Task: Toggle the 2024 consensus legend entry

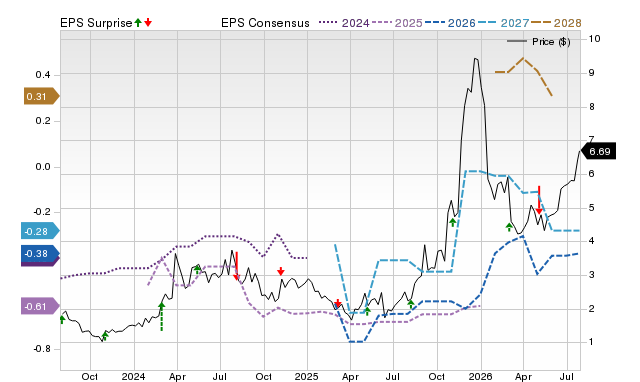Action: pyautogui.click(x=344, y=23)
